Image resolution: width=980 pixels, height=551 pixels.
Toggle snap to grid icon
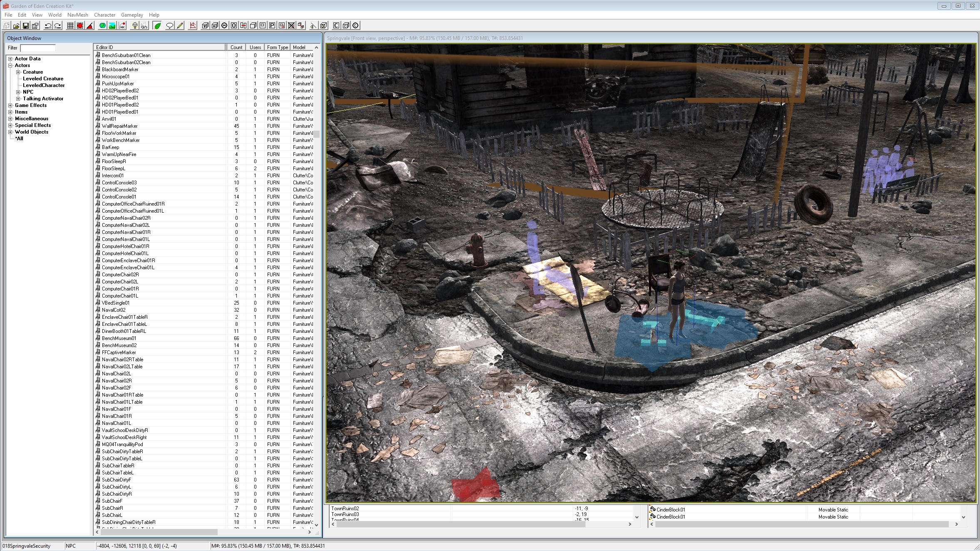(70, 26)
